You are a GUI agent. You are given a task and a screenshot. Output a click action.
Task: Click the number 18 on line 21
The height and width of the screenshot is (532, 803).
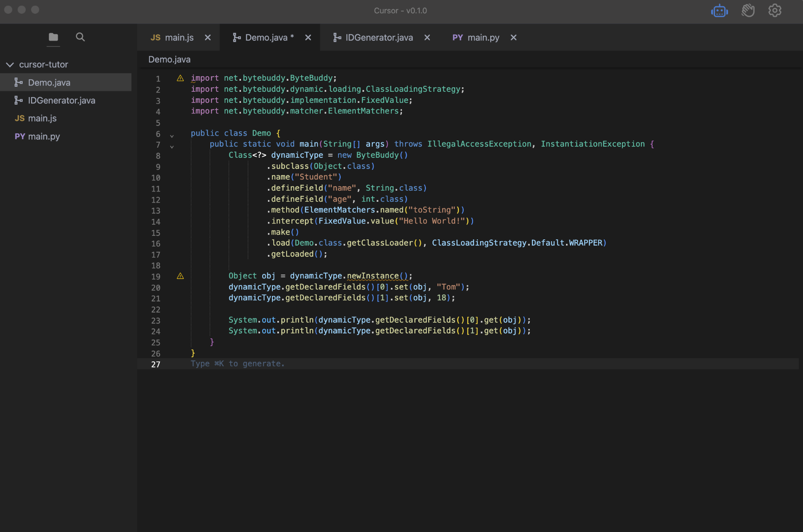(x=441, y=298)
